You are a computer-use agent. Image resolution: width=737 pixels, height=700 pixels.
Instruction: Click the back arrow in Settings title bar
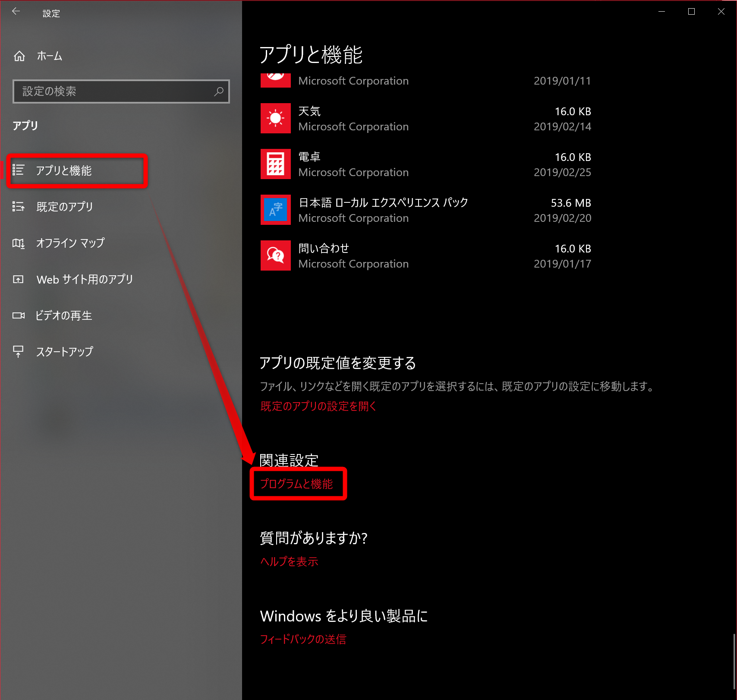click(16, 12)
